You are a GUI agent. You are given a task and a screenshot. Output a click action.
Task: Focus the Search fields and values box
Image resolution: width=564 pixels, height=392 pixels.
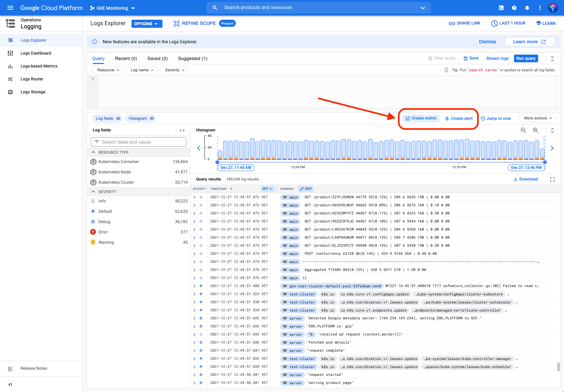139,142
